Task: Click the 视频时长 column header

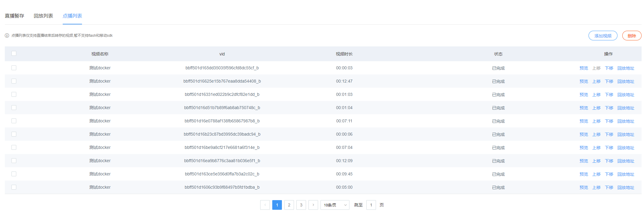Action: click(x=344, y=54)
